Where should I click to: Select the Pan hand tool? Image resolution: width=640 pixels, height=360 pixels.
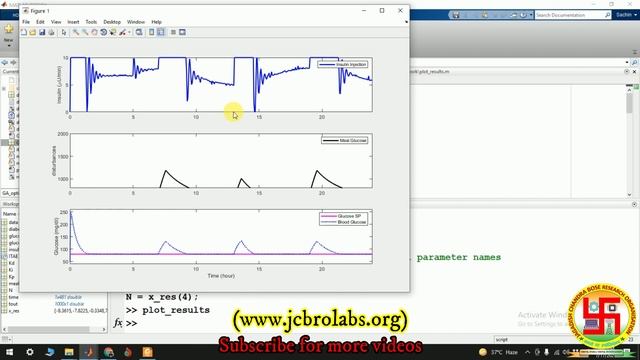[x=94, y=32]
